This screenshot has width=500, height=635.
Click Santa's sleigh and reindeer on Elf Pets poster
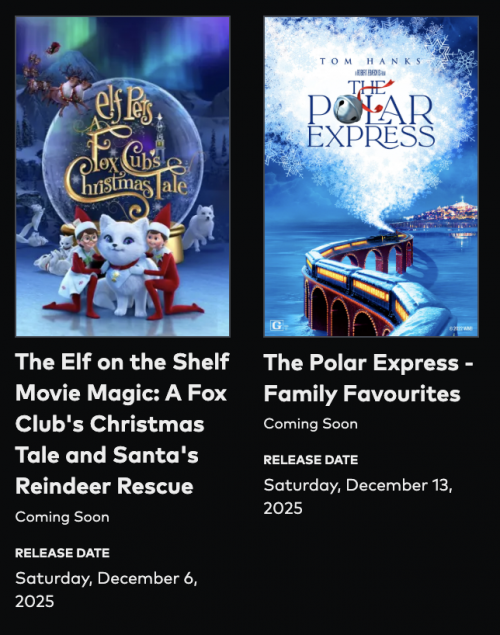point(55,83)
